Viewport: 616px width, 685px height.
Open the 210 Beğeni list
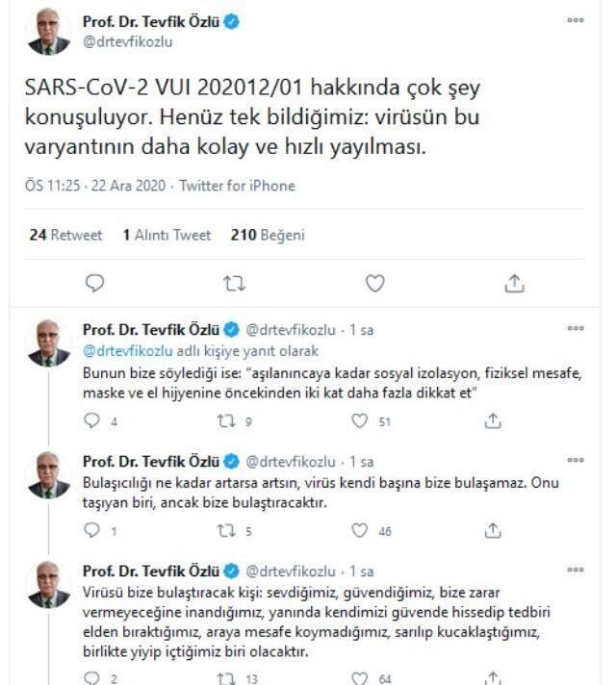point(268,235)
